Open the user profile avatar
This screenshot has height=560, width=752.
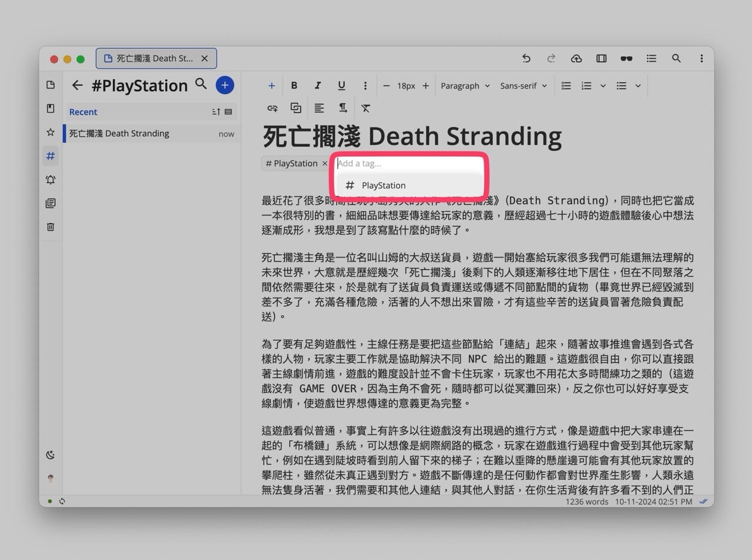click(51, 478)
